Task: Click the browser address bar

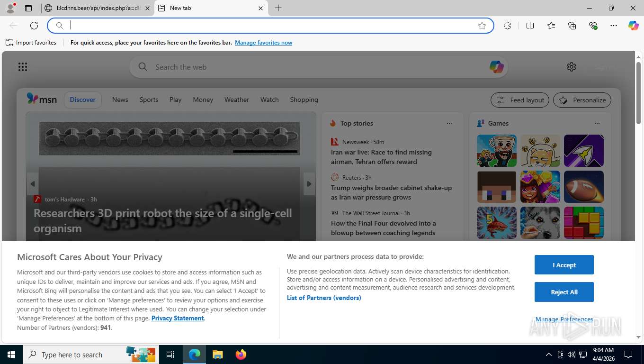Action: pyautogui.click(x=271, y=26)
